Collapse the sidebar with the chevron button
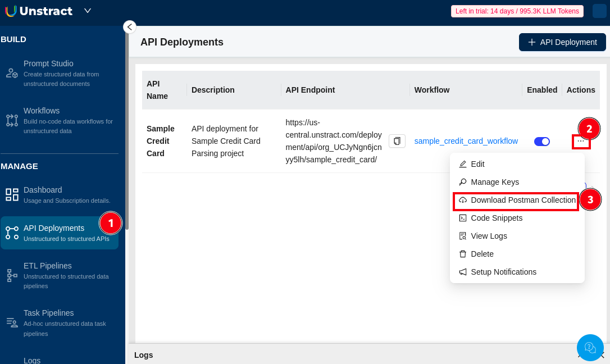Viewport: 610px width, 364px height. (130, 27)
